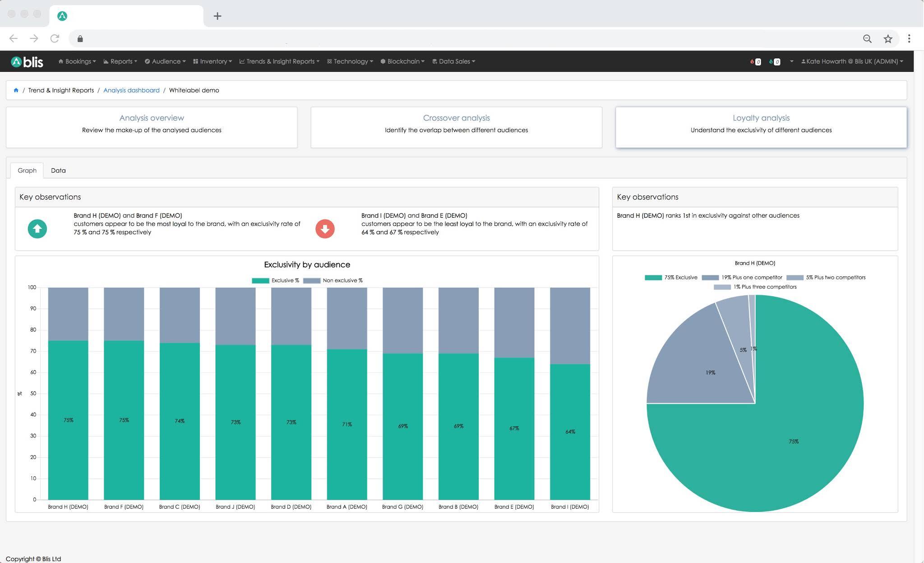The height and width of the screenshot is (563, 924).
Task: Click the teal flame alert counter
Action: (x=774, y=62)
